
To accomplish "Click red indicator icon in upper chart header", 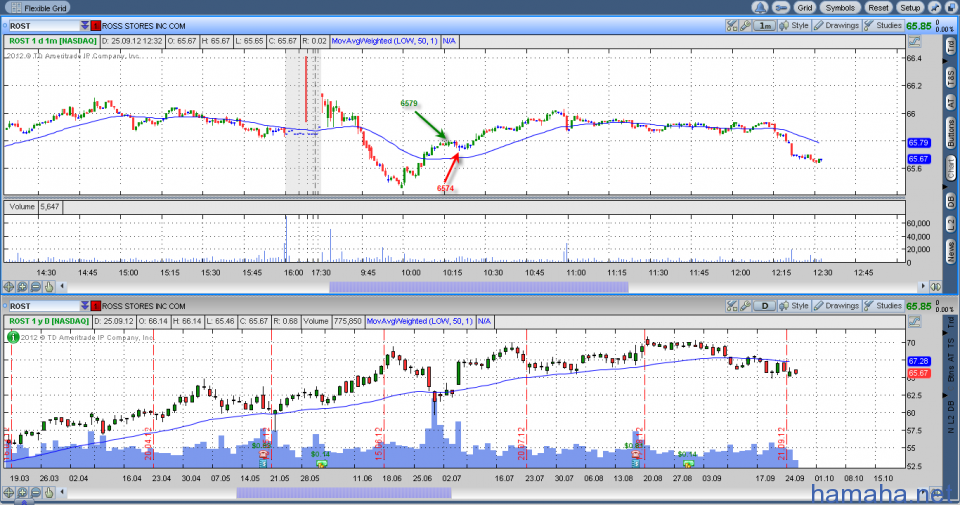I will (x=96, y=26).
